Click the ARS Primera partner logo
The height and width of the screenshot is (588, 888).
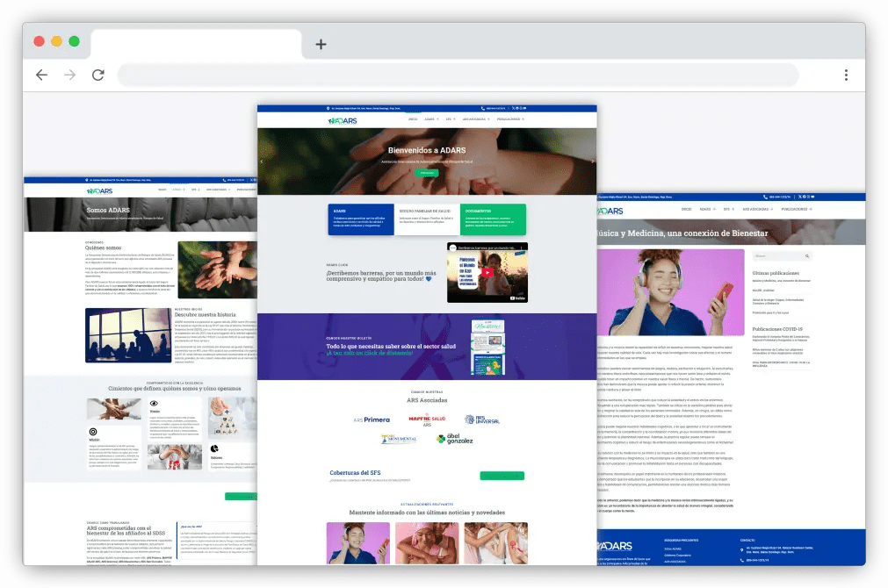[371, 419]
